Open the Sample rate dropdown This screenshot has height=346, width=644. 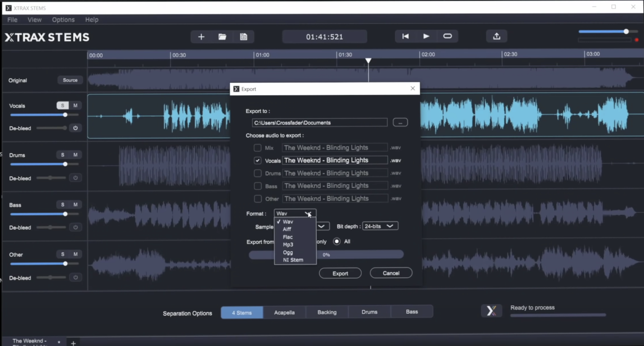[x=322, y=226]
